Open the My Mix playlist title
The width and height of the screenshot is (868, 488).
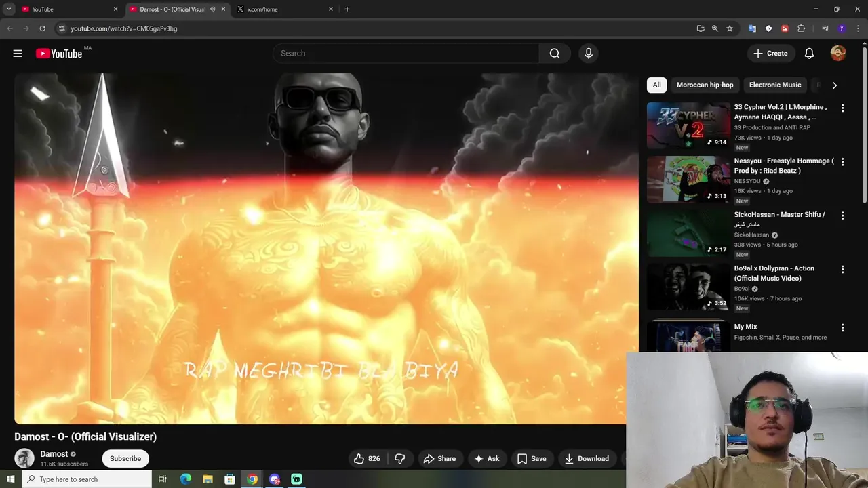click(x=745, y=327)
